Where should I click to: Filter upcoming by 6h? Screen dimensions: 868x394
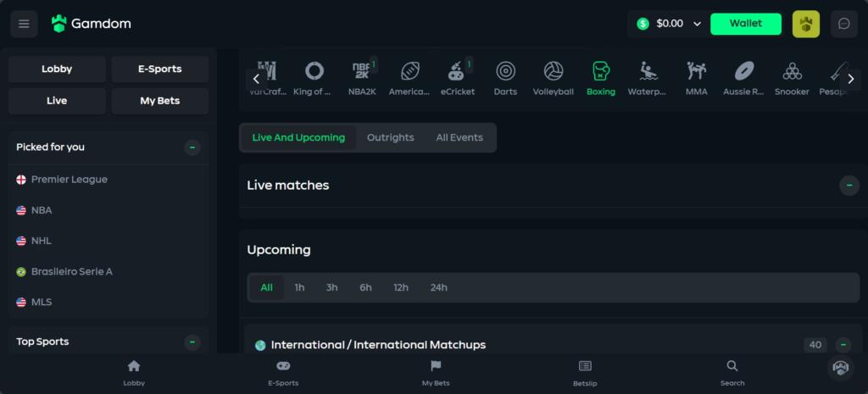pos(366,288)
